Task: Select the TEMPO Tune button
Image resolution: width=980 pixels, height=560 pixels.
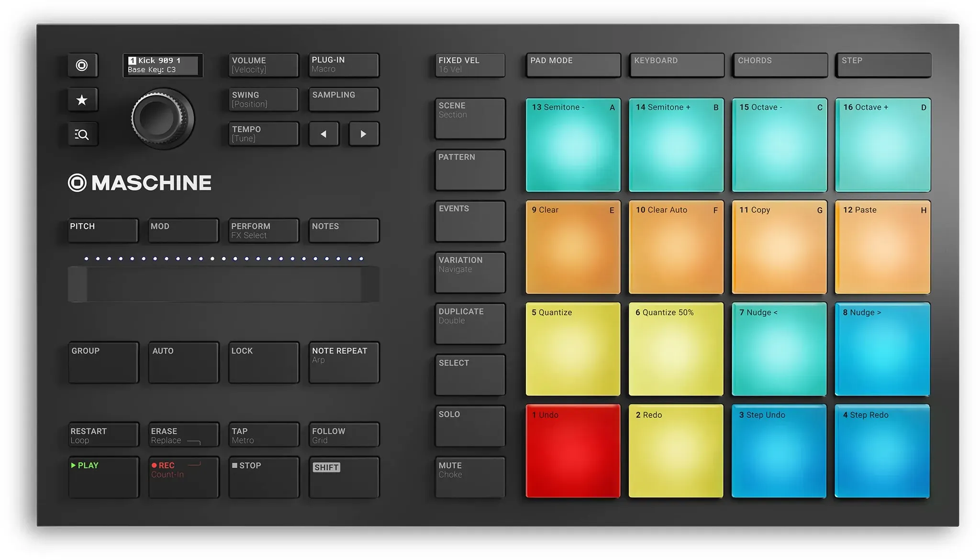Action: (264, 134)
